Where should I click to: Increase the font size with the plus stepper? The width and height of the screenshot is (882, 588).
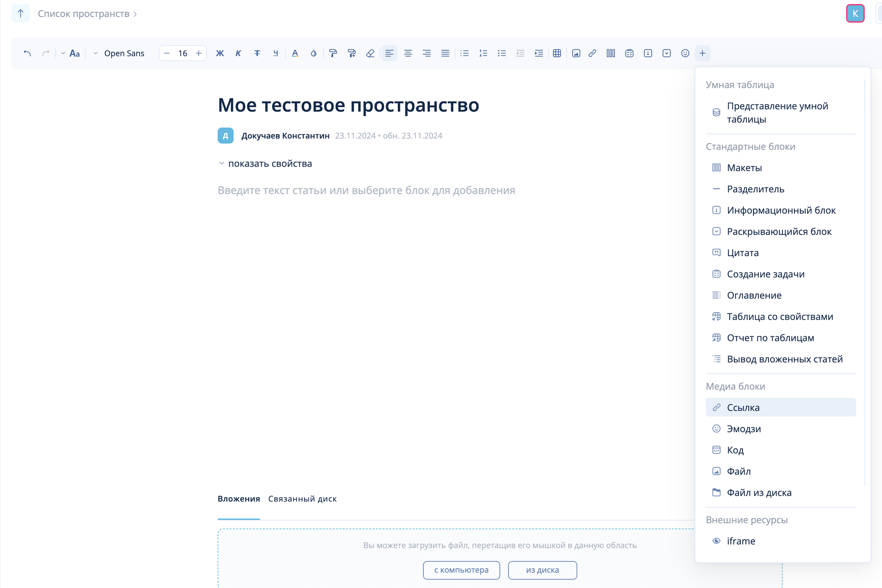pyautogui.click(x=199, y=53)
